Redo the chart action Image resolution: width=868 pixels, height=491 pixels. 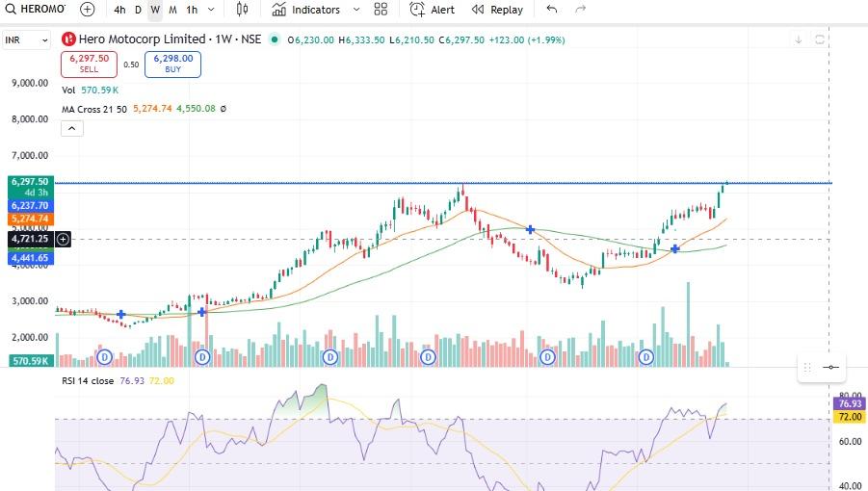coord(580,10)
